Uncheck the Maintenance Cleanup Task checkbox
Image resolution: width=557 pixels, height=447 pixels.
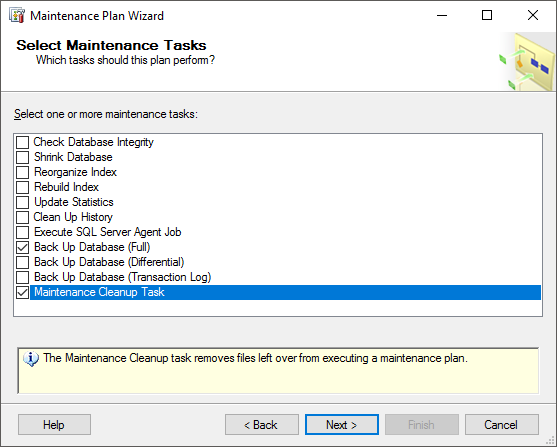coord(22,292)
